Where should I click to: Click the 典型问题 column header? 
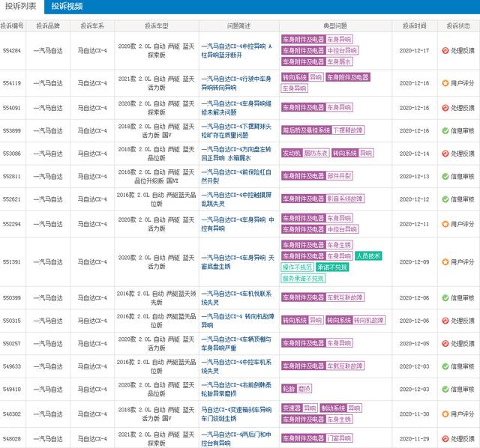tap(335, 26)
